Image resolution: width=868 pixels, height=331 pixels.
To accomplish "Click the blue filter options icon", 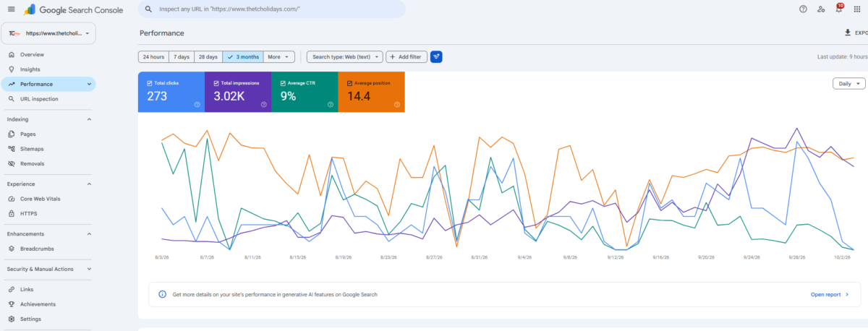I will click(x=436, y=57).
